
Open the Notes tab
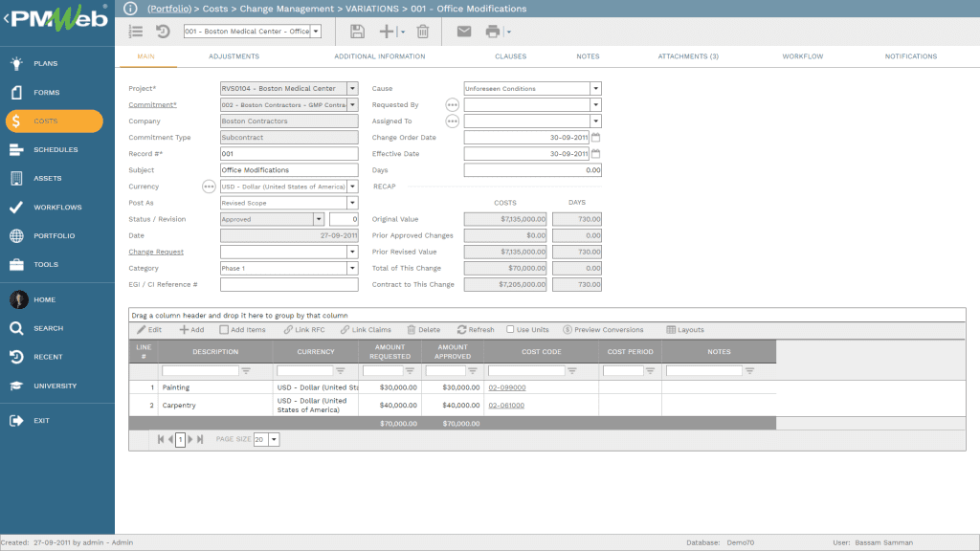pos(588,56)
